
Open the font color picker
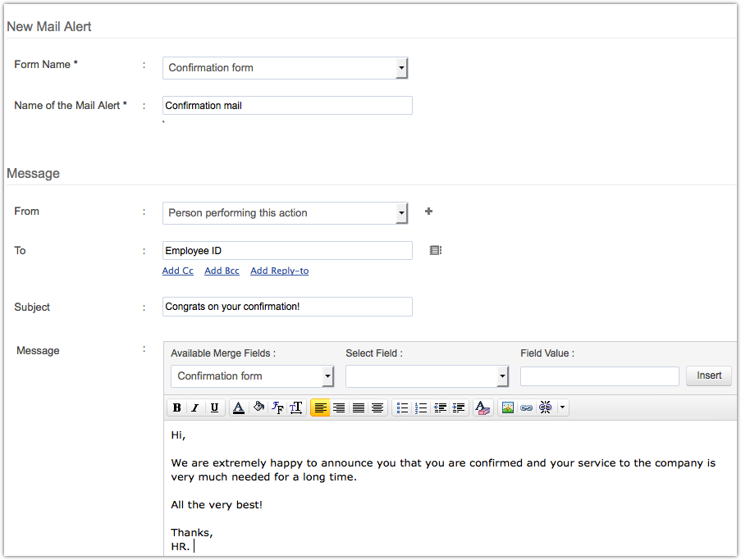pos(239,407)
